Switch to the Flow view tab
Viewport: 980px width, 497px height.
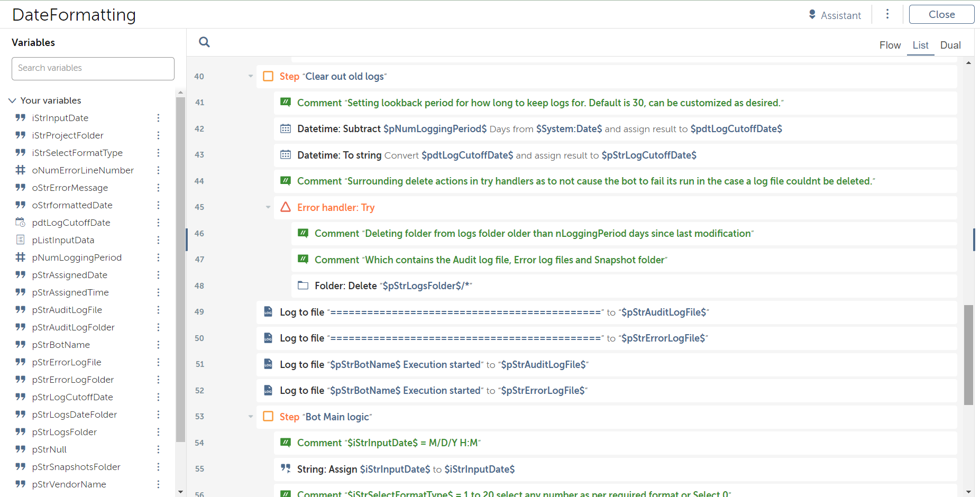pos(890,45)
